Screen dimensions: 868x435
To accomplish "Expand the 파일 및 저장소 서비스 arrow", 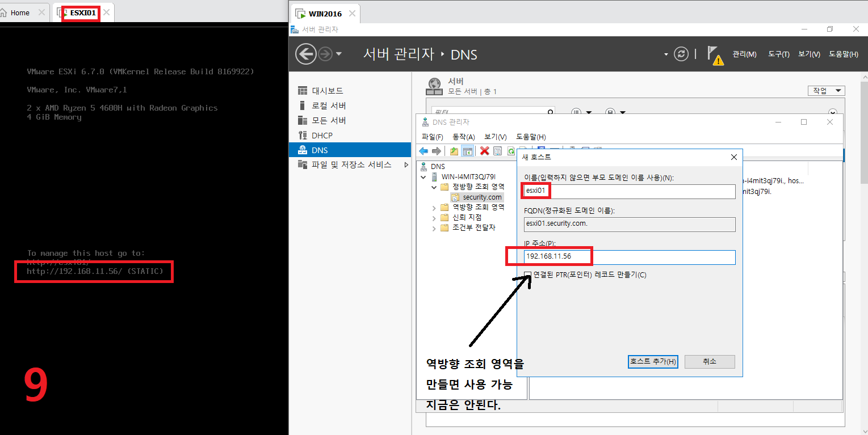I will click(x=406, y=164).
